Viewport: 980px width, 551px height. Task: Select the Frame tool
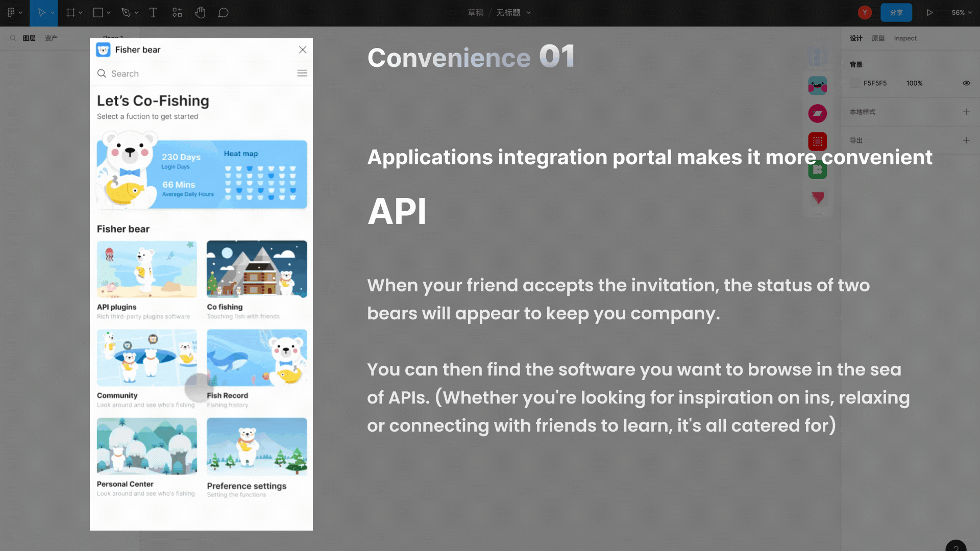click(x=70, y=13)
